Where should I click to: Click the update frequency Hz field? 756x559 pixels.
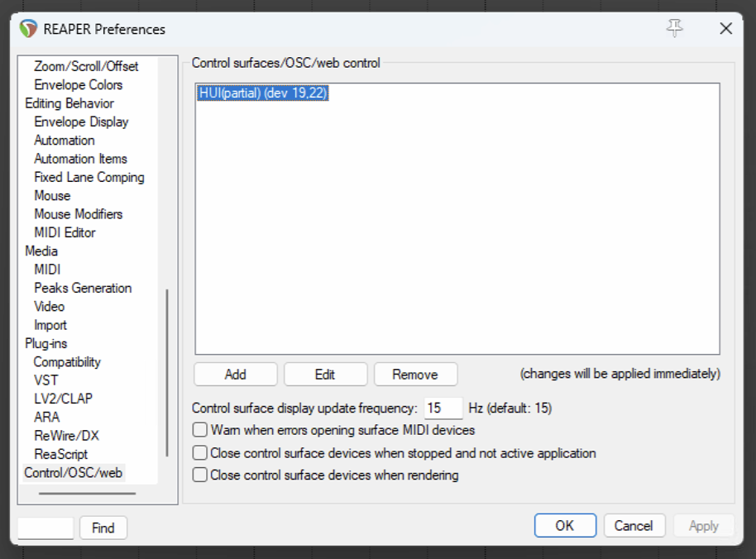click(x=443, y=408)
